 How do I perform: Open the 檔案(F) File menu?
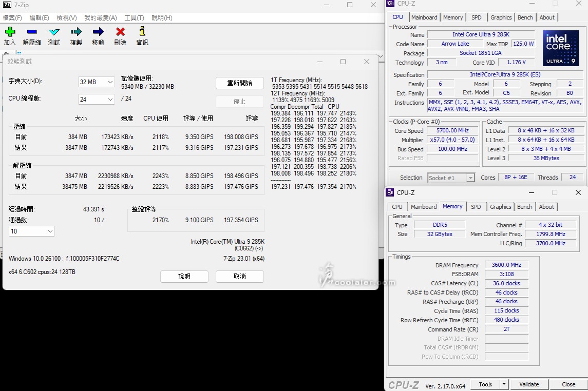tap(12, 17)
